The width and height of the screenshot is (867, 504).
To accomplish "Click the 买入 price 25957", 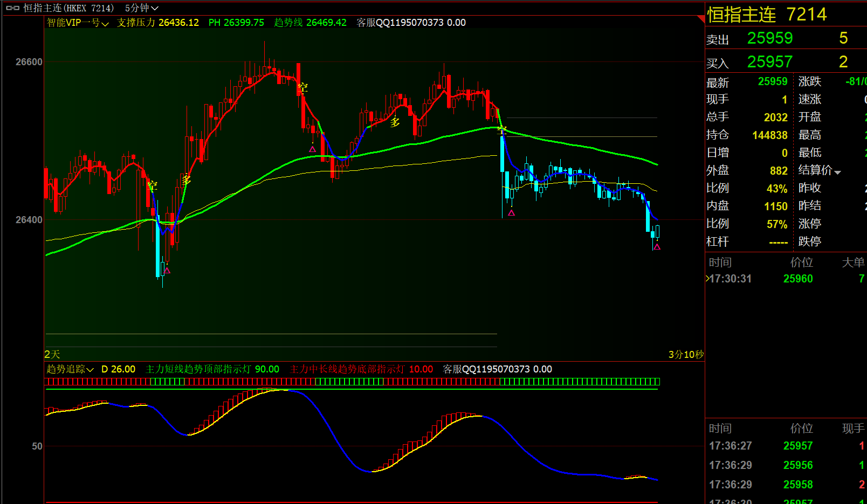I will 770,62.
